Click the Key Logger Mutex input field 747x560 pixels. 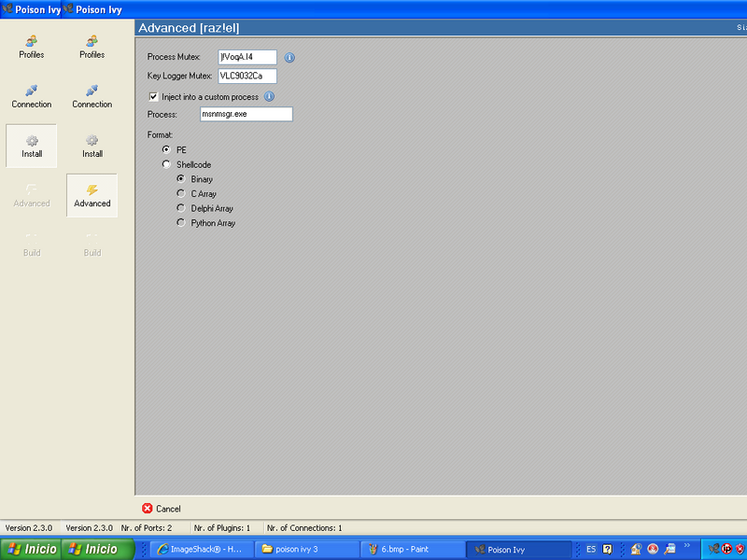pos(247,76)
